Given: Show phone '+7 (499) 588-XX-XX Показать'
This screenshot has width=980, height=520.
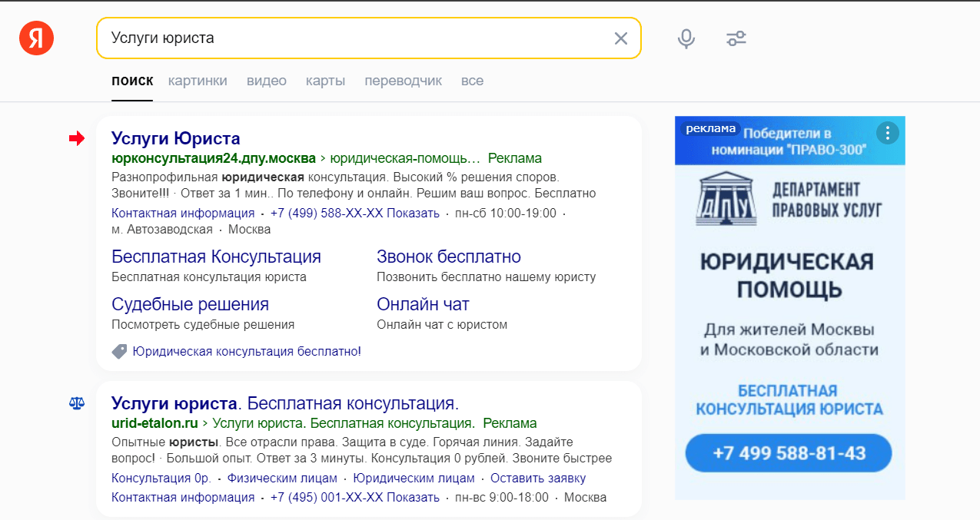Looking at the screenshot, I should (355, 213).
